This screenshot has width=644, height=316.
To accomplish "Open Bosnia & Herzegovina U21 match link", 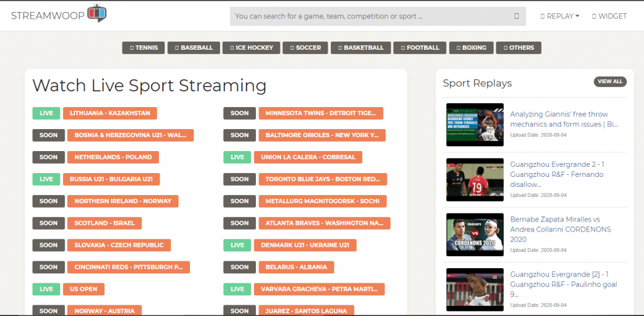I will point(130,135).
